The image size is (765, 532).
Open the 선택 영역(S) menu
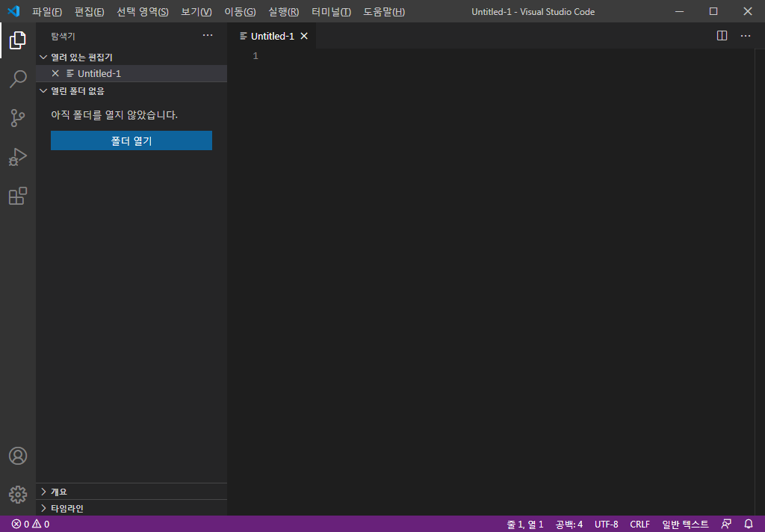(x=143, y=12)
